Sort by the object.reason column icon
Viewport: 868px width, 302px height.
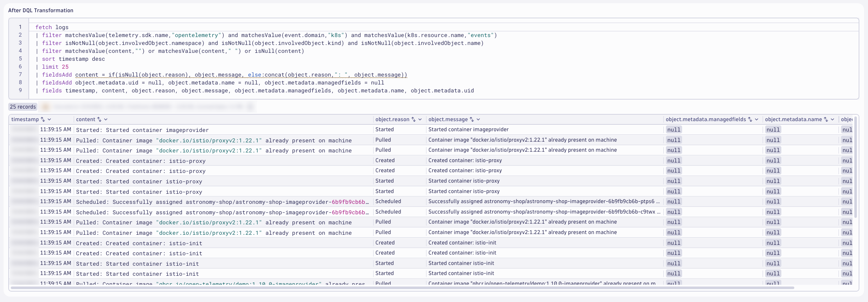click(414, 119)
